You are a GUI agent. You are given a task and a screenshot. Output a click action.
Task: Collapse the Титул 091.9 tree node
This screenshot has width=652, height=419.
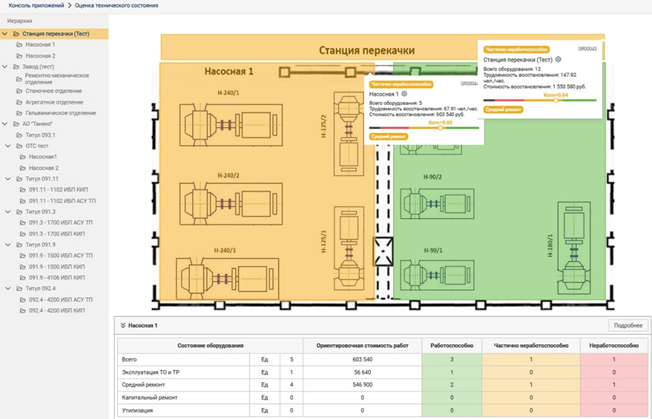coord(8,244)
